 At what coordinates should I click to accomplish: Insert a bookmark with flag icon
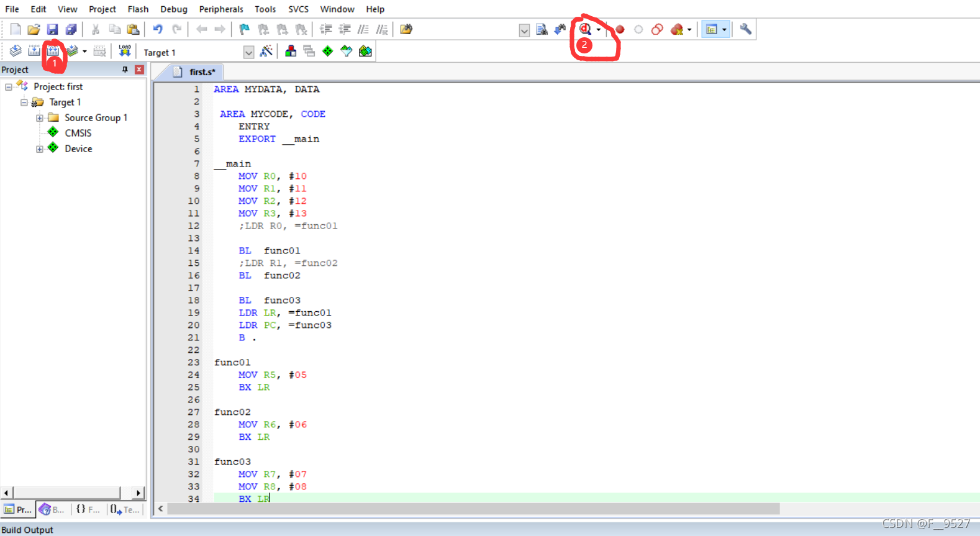245,29
